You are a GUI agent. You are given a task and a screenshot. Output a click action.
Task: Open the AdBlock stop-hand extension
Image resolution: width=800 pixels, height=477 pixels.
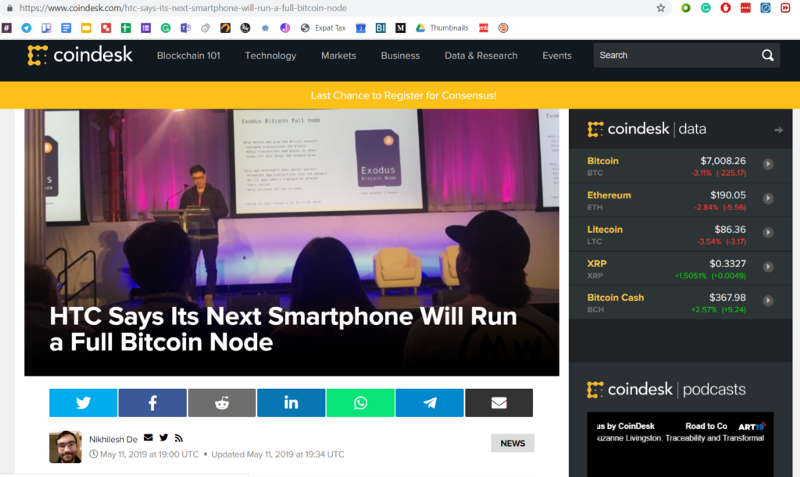pyautogui.click(x=726, y=8)
